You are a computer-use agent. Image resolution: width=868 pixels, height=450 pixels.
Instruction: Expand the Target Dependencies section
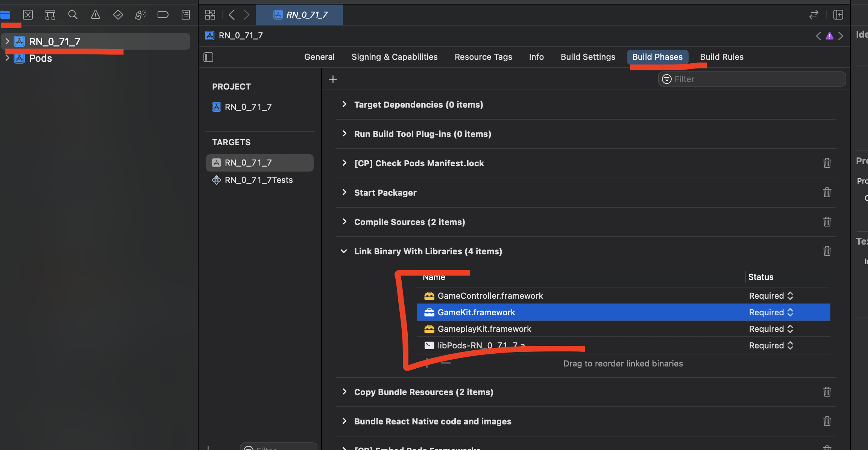pyautogui.click(x=344, y=104)
